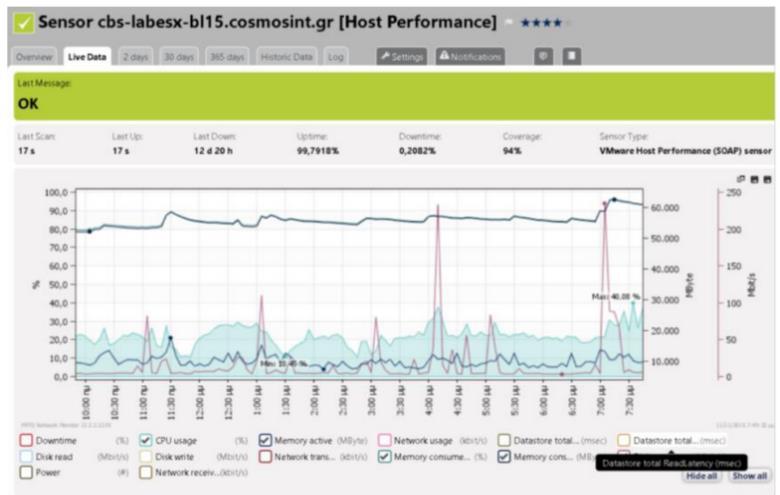This screenshot has width=780, height=495.
Task: Enable the Datastore total checkbox beside Network usage
Action: pos(504,440)
